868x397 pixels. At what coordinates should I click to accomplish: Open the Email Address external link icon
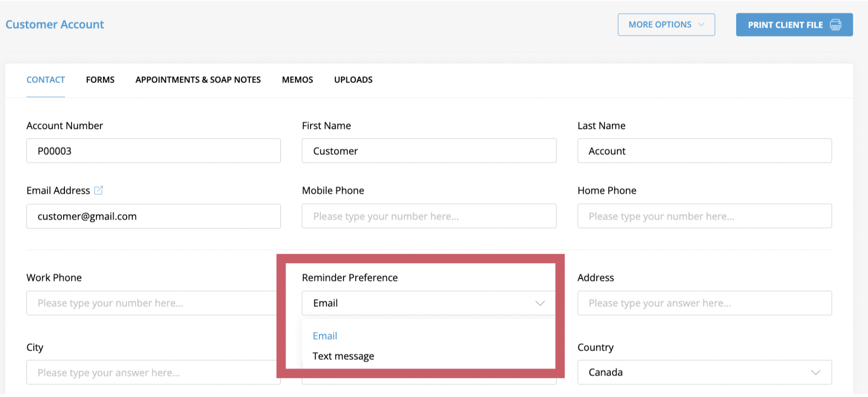[x=98, y=190]
